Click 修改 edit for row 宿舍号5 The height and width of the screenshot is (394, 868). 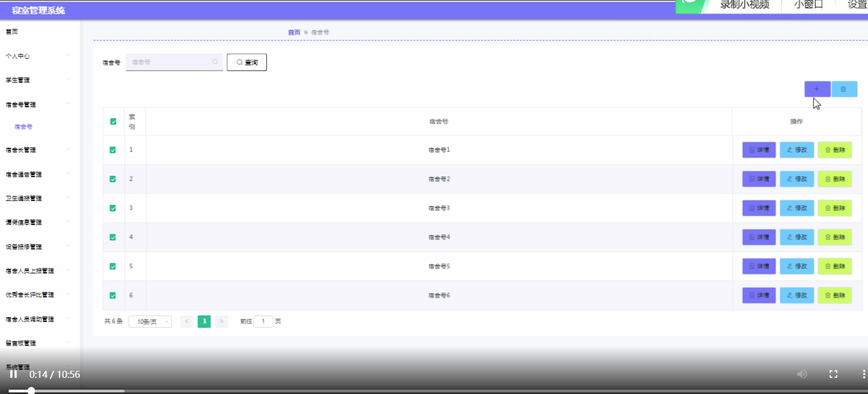coord(797,266)
